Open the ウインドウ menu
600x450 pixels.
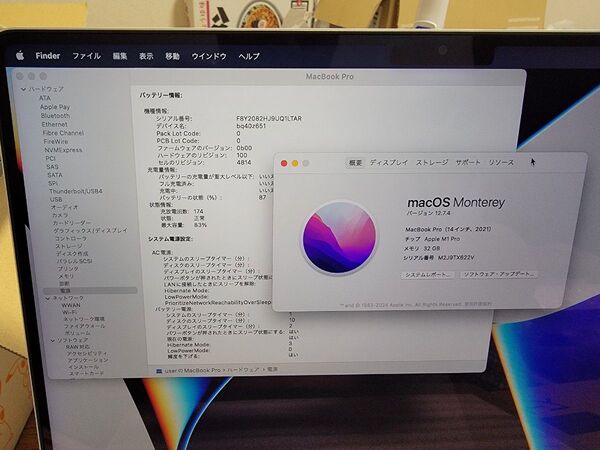click(209, 57)
